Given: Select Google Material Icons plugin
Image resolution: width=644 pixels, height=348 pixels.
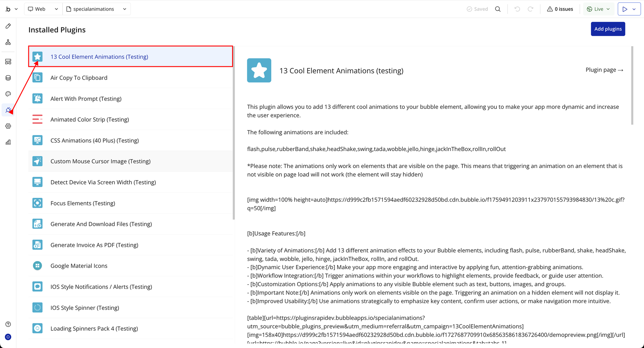Looking at the screenshot, I should click(x=79, y=266).
